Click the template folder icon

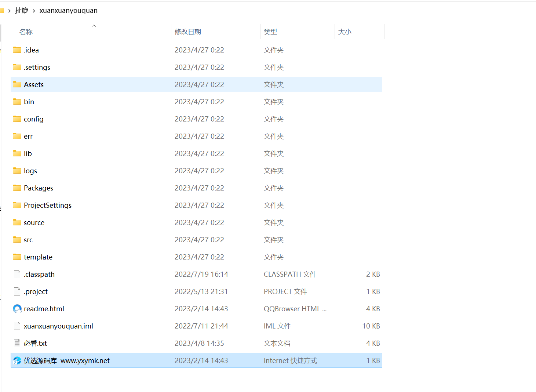click(17, 257)
